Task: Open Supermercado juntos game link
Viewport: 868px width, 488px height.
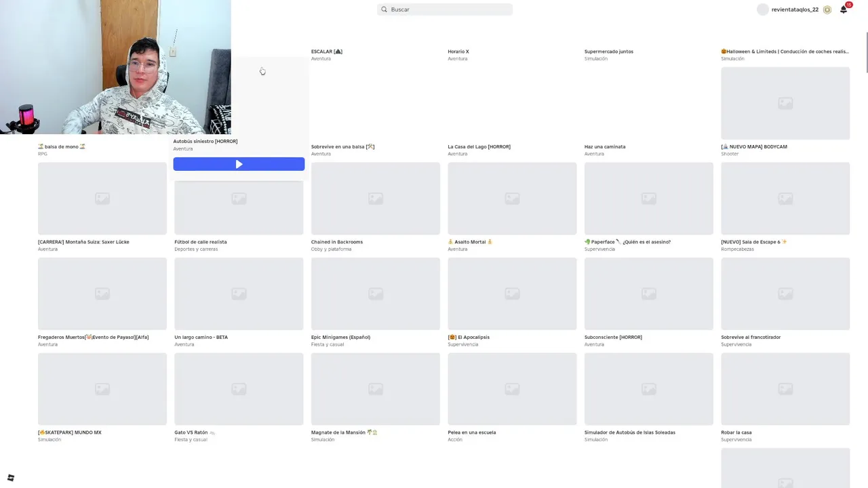Action: [x=609, y=52]
